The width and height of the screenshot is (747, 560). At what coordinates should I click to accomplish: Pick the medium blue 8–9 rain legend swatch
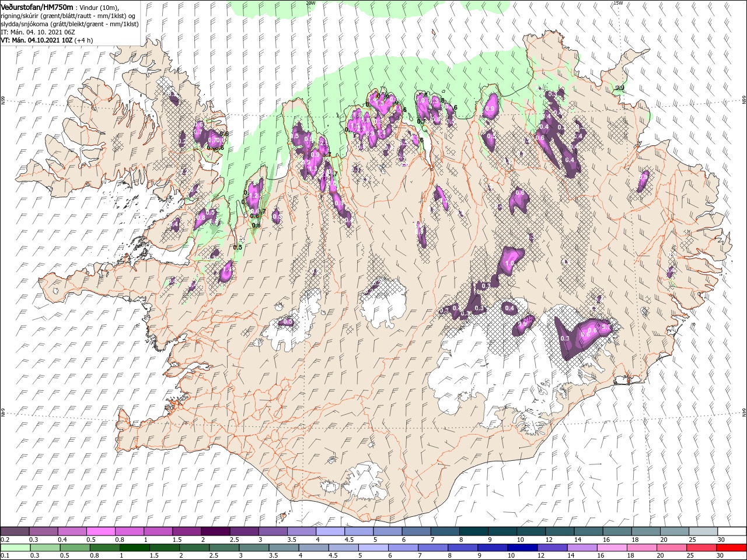click(463, 548)
